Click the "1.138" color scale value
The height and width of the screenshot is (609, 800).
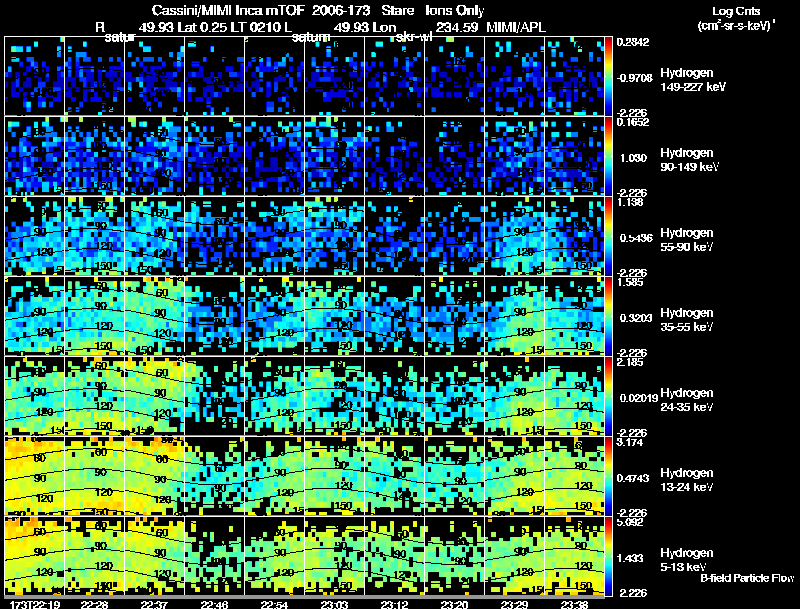point(630,202)
